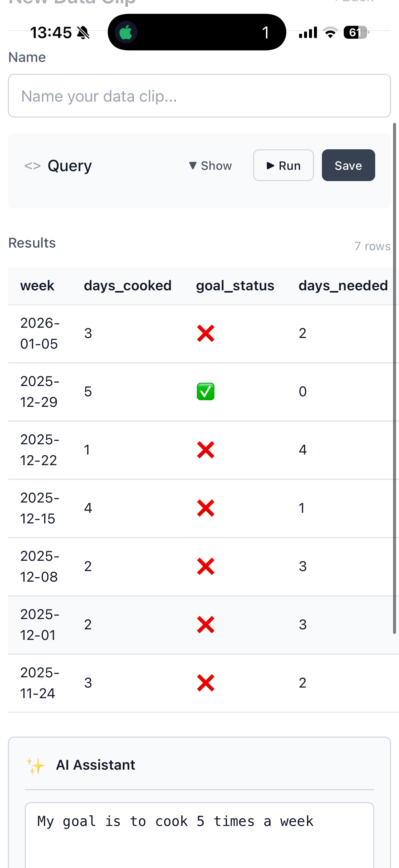The image size is (399, 868).
Task: Tap the silent mode bell icon
Action: 83,33
